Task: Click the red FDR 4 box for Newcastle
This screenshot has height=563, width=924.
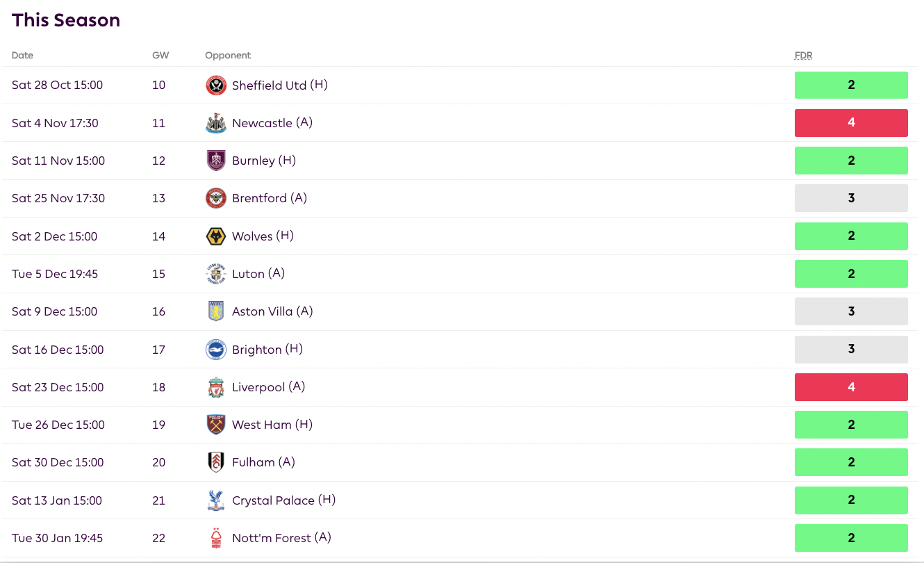Action: (851, 123)
